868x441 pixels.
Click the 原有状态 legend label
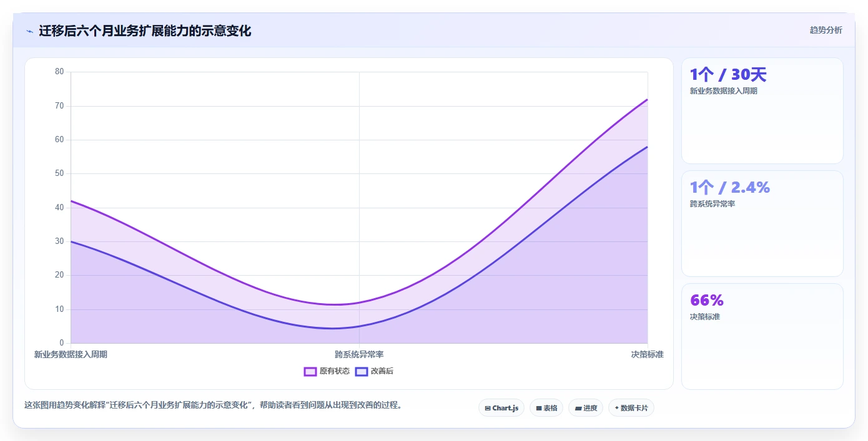click(335, 371)
